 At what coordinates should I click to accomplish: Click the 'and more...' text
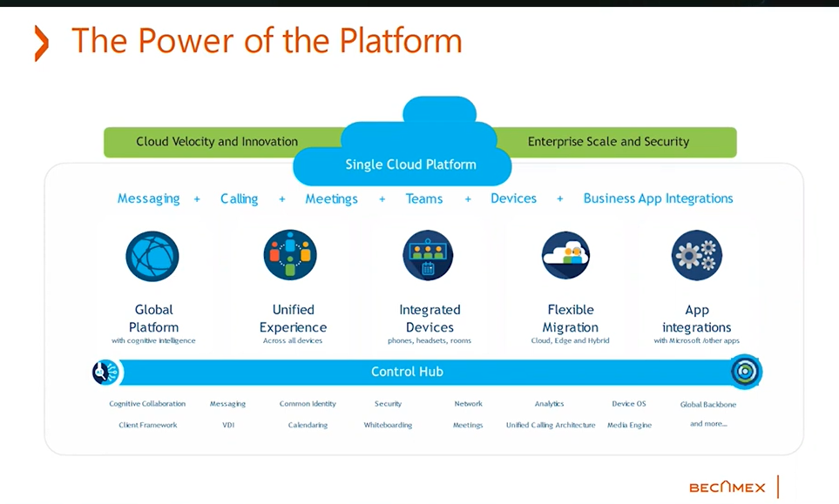click(707, 424)
